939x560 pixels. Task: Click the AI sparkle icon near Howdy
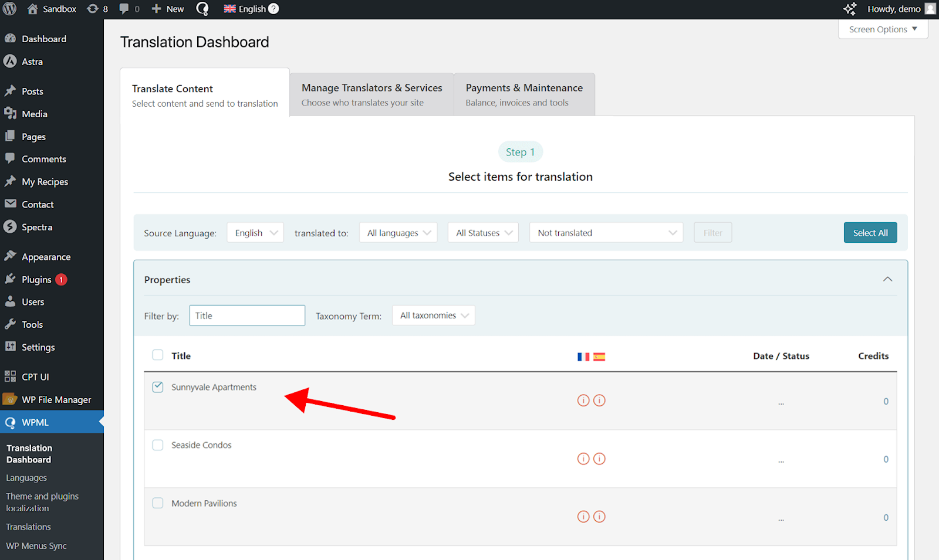(x=849, y=9)
